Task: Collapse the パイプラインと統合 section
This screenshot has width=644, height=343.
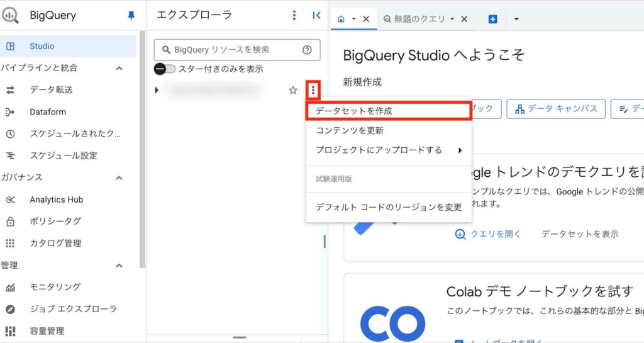Action: tap(119, 68)
